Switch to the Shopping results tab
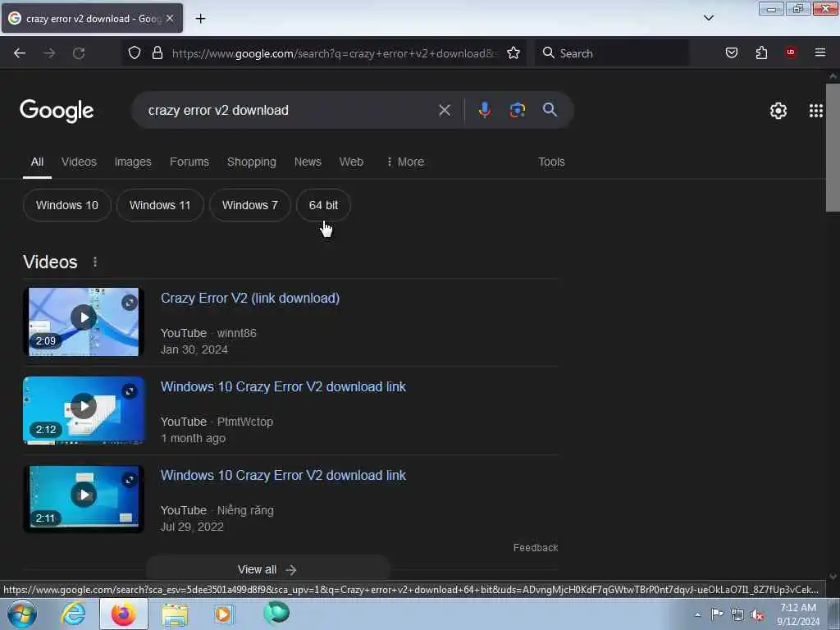The height and width of the screenshot is (630, 840). tap(251, 162)
